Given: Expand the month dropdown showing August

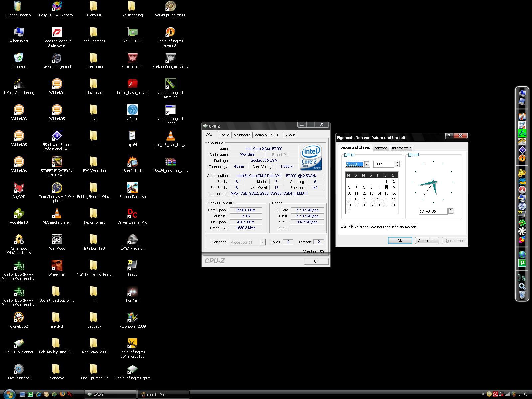Looking at the screenshot, I should 367,164.
